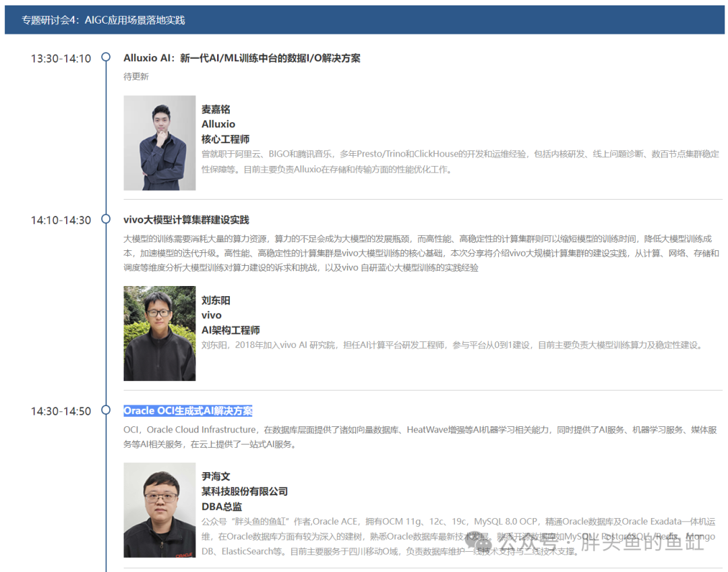Click the timeline circle beside 14:30-14:50
Screen dimensions: 728x572
point(106,410)
